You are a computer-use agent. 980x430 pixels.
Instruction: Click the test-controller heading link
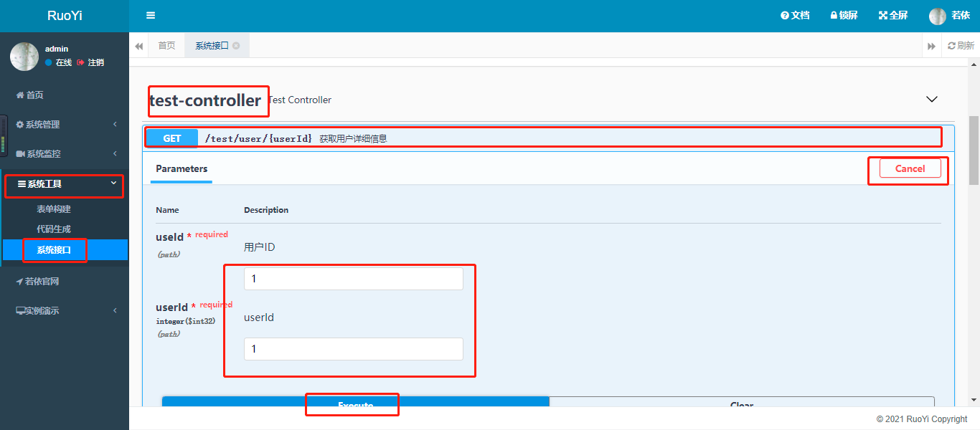coord(205,100)
